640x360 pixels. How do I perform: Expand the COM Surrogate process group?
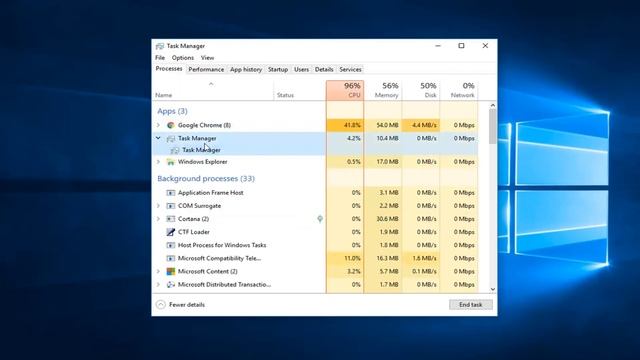point(158,206)
